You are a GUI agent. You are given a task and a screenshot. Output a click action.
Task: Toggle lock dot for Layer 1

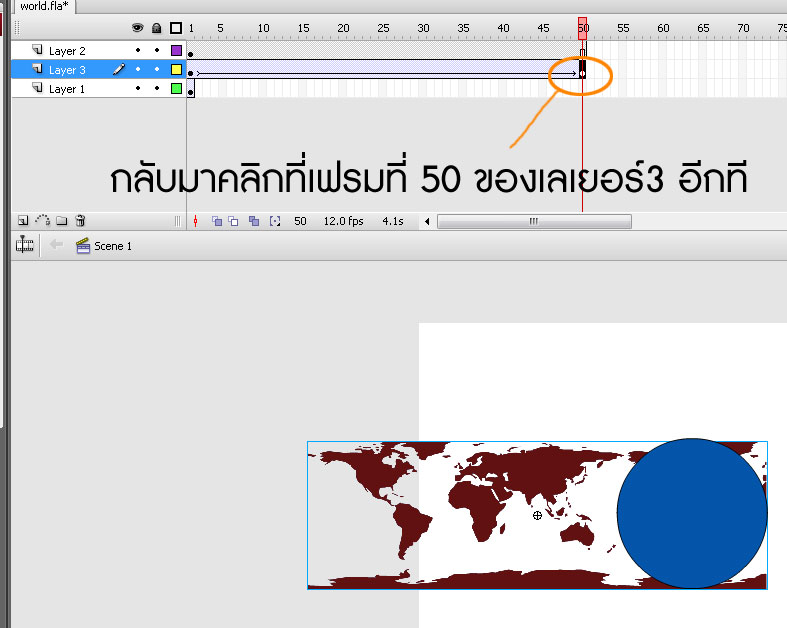click(x=157, y=88)
